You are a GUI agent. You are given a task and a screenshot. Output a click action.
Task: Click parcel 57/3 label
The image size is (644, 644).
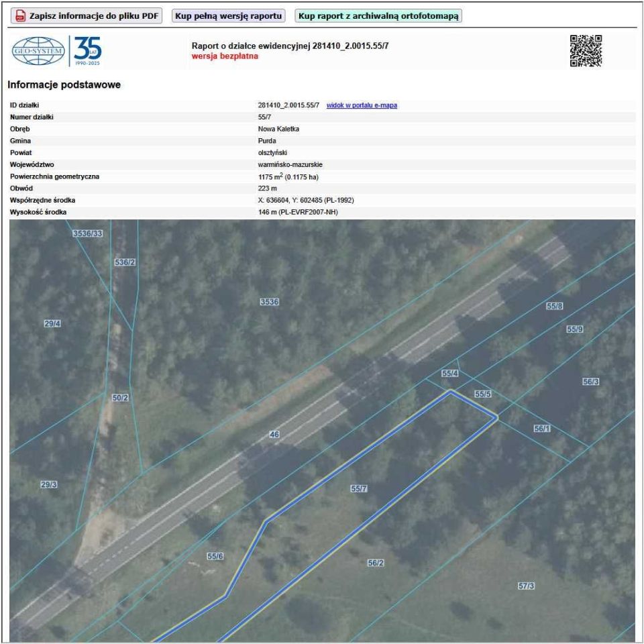tap(526, 586)
